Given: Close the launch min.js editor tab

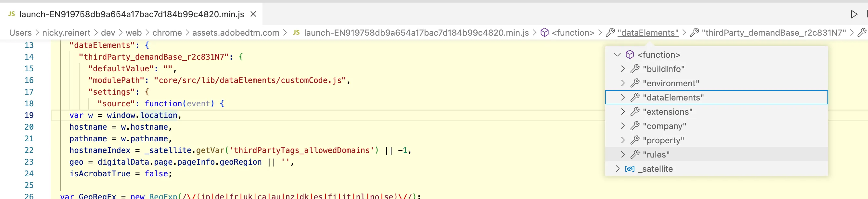Looking at the screenshot, I should click(253, 14).
